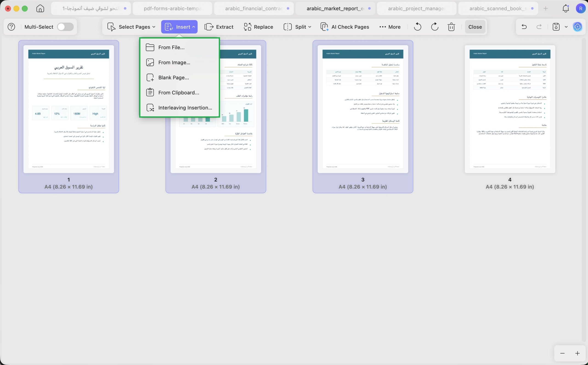Run AI Check Pages
The image size is (588, 365).
[x=345, y=27]
